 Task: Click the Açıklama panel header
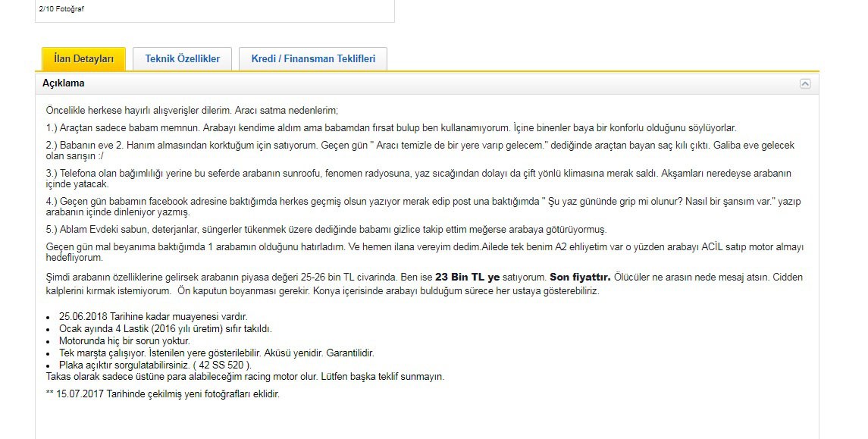[425, 83]
